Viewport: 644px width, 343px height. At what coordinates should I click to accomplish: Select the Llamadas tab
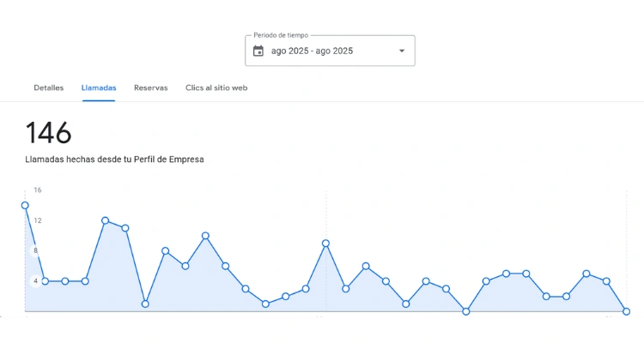coord(99,88)
